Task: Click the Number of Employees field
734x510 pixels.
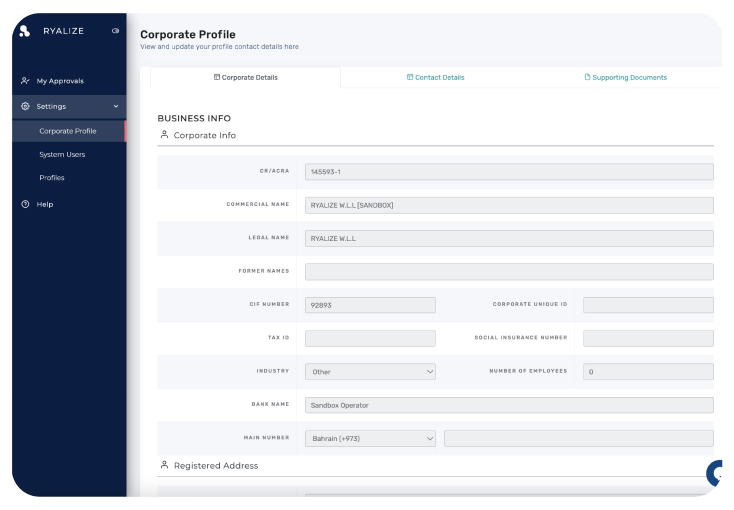Action: pyautogui.click(x=648, y=372)
